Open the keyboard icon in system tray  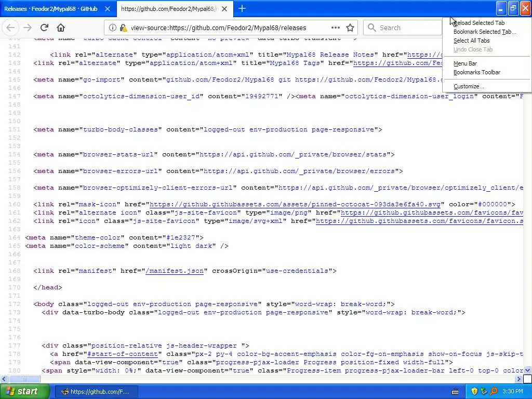coord(455,392)
